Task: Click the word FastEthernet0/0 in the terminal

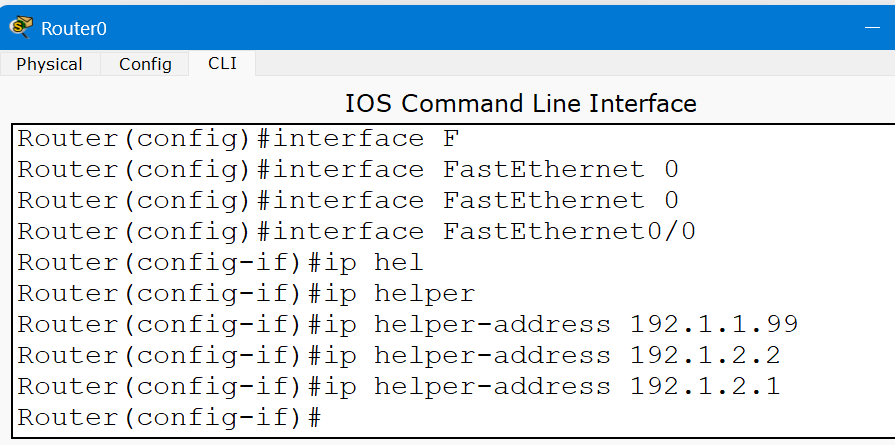Action: click(x=569, y=232)
